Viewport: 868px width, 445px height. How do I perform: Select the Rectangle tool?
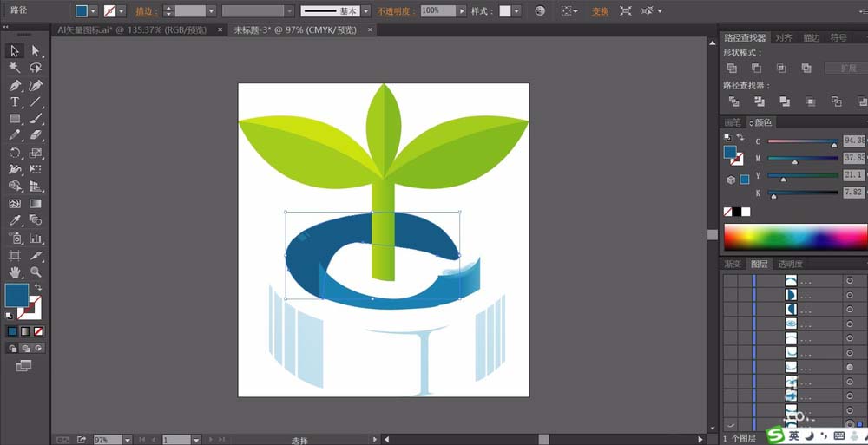(15, 119)
